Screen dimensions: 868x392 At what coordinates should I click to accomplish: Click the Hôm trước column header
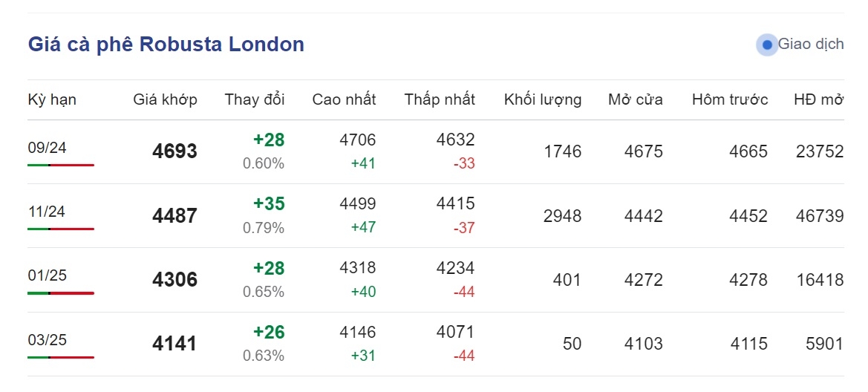(730, 99)
